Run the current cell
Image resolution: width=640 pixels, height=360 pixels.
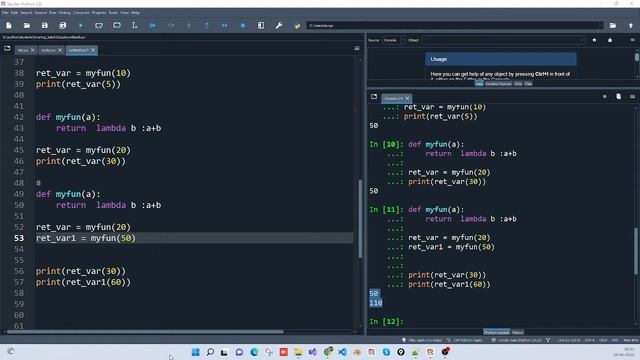[99, 25]
